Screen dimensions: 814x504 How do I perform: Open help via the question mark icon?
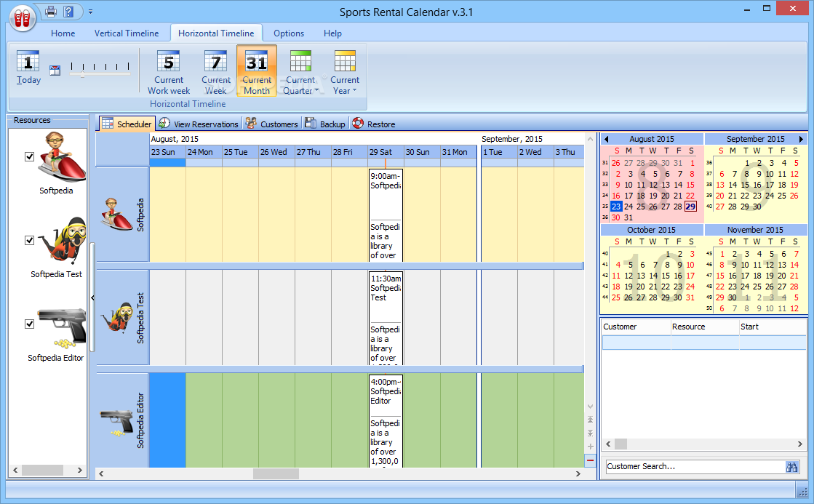(68, 11)
